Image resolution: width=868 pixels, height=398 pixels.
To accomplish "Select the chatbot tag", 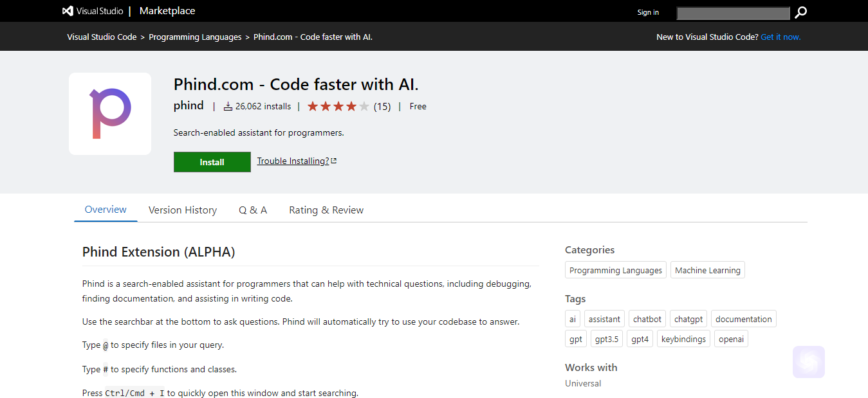I will click(x=647, y=319).
